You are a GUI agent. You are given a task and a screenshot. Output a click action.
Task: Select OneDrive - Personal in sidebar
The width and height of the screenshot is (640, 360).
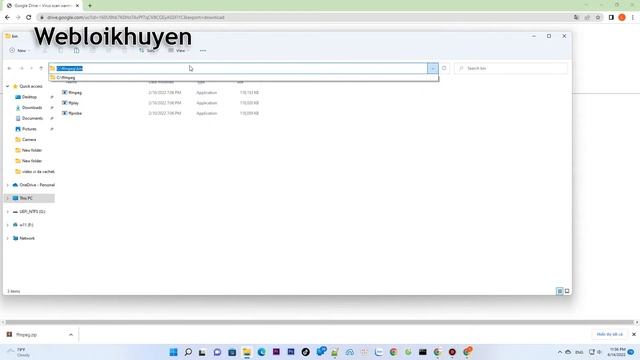[37, 185]
